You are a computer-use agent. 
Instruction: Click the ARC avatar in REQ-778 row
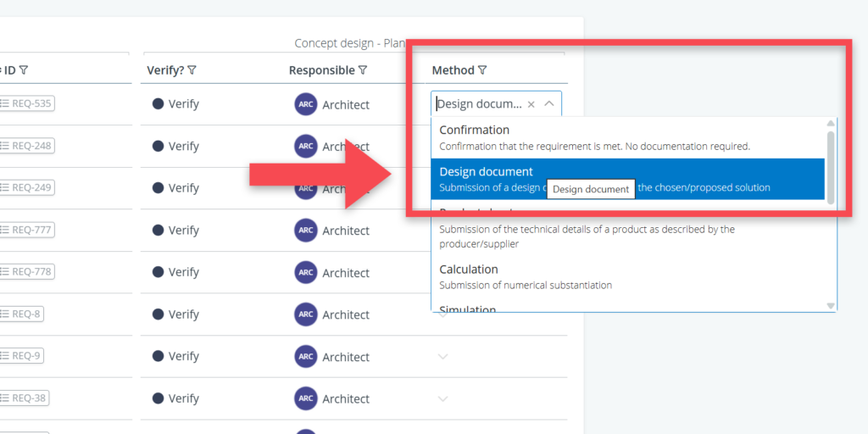306,272
